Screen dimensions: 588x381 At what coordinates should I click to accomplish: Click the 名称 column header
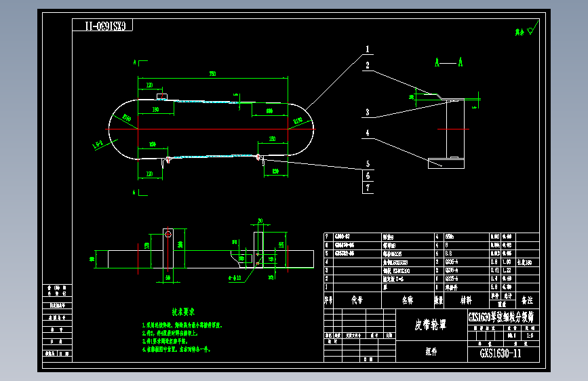pyautogui.click(x=408, y=300)
